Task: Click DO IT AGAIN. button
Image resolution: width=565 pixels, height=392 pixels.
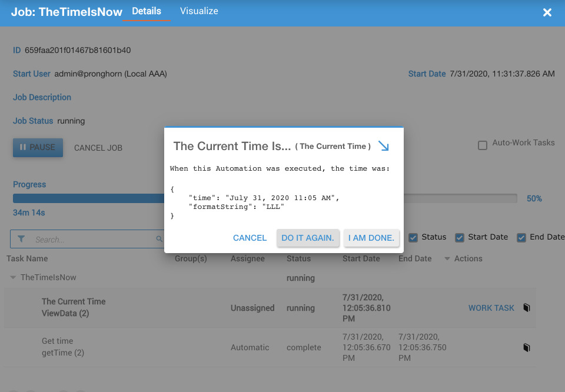Action: 308,238
